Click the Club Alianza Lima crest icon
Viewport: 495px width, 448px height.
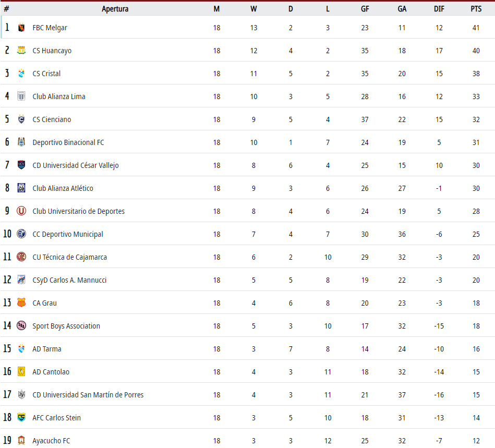pyautogui.click(x=21, y=96)
